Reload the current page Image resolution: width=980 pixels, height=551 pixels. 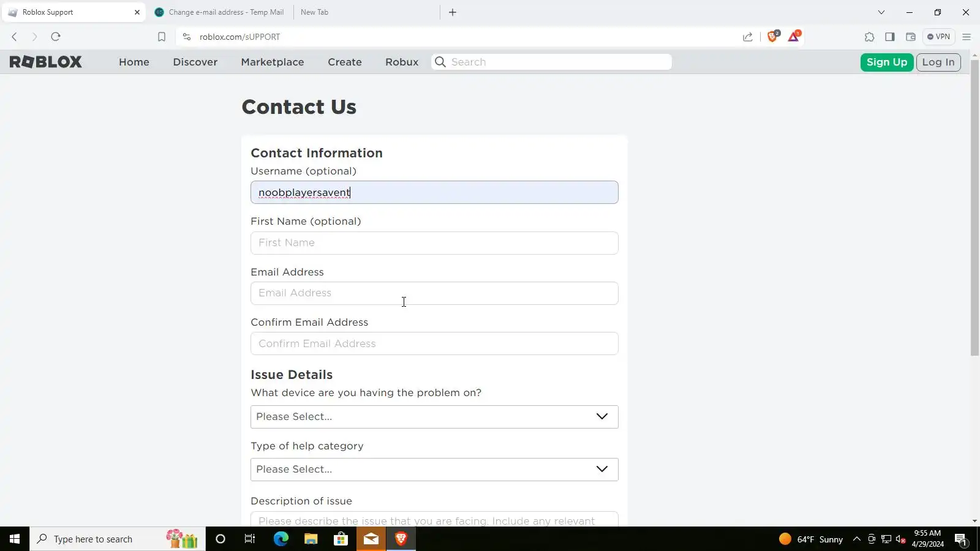[56, 37]
